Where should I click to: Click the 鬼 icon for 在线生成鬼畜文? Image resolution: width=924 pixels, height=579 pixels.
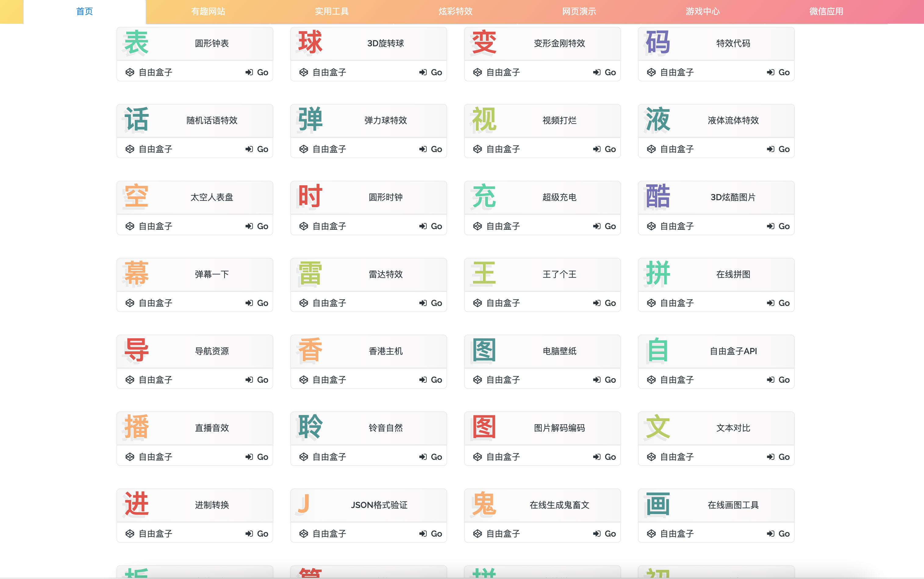click(x=484, y=504)
